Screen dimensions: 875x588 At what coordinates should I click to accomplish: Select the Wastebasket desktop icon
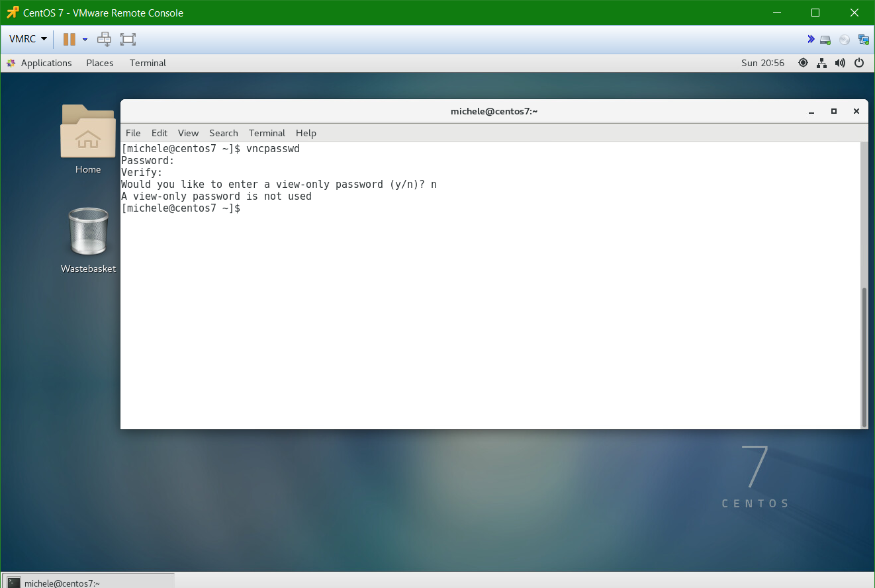88,240
